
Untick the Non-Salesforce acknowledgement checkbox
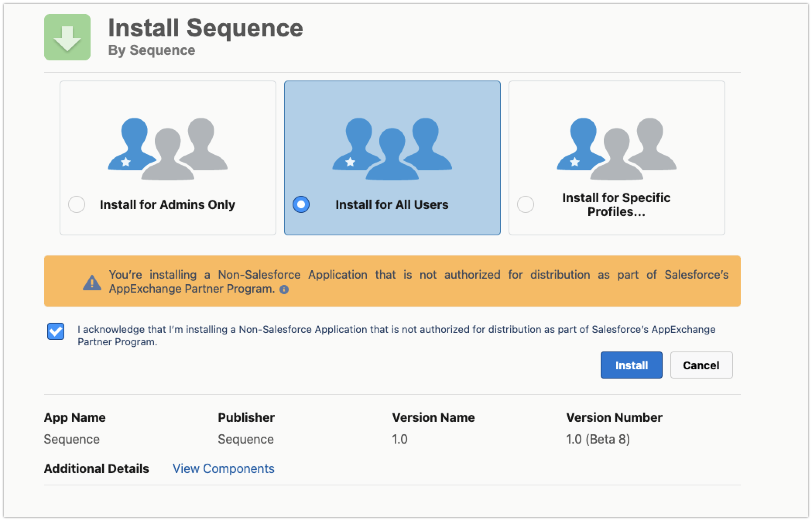pyautogui.click(x=56, y=331)
